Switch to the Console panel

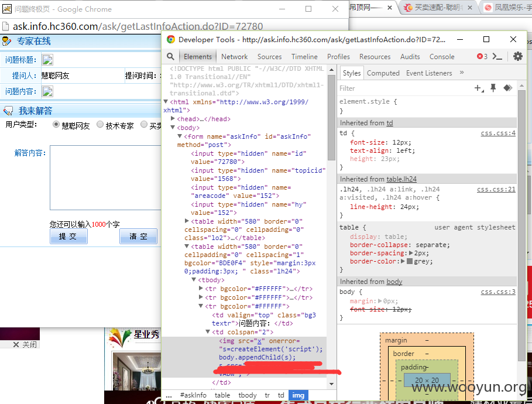pos(442,57)
